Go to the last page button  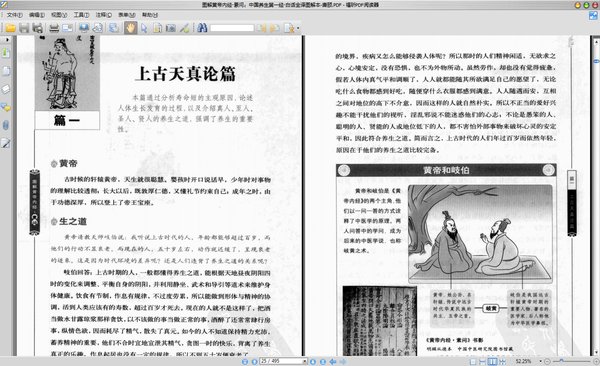click(323, 361)
